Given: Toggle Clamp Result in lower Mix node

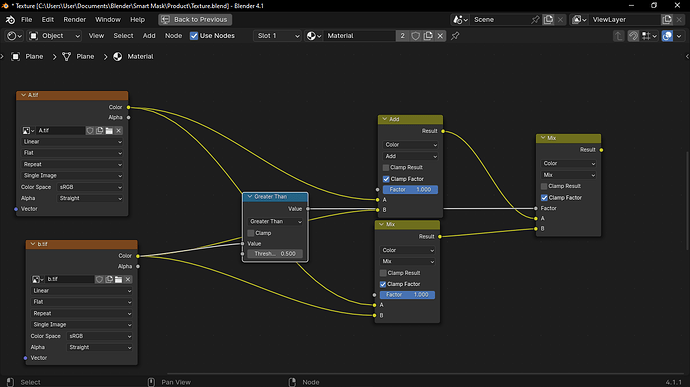Looking at the screenshot, I should (x=383, y=273).
